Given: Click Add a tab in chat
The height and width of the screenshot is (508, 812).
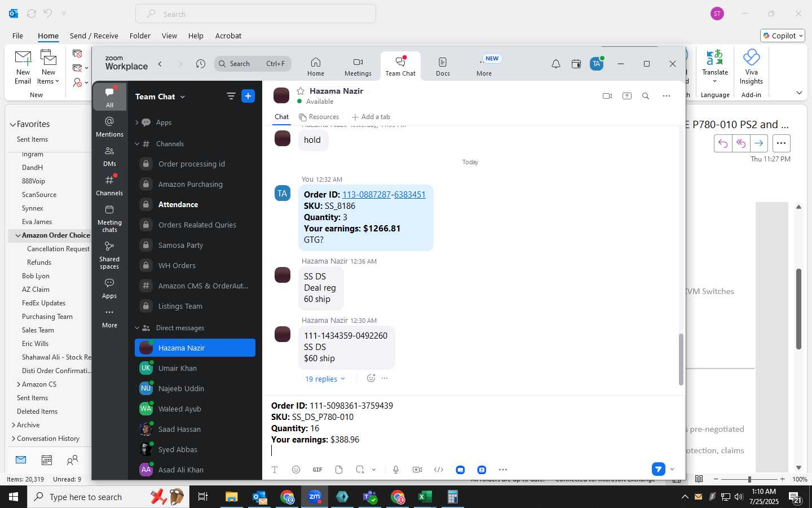Looking at the screenshot, I should click(371, 117).
